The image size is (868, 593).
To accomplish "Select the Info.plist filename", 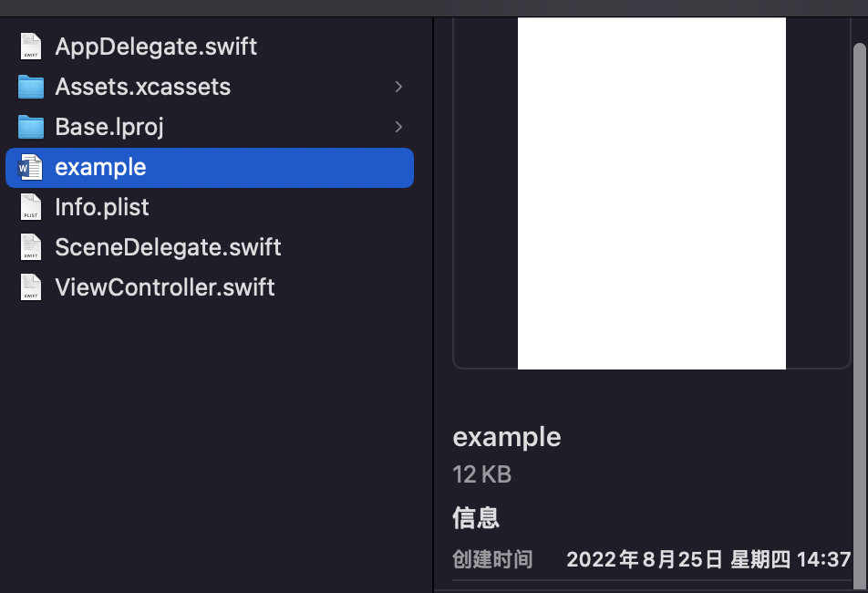I will pyautogui.click(x=102, y=208).
